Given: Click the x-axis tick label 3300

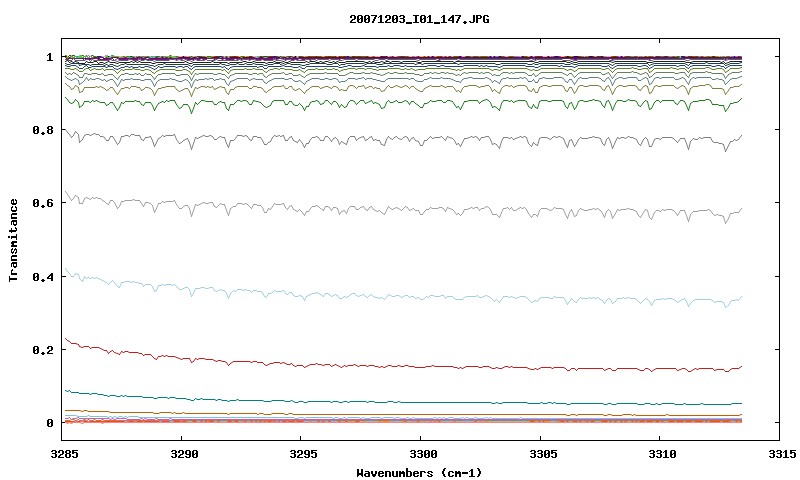Looking at the screenshot, I should (423, 454).
